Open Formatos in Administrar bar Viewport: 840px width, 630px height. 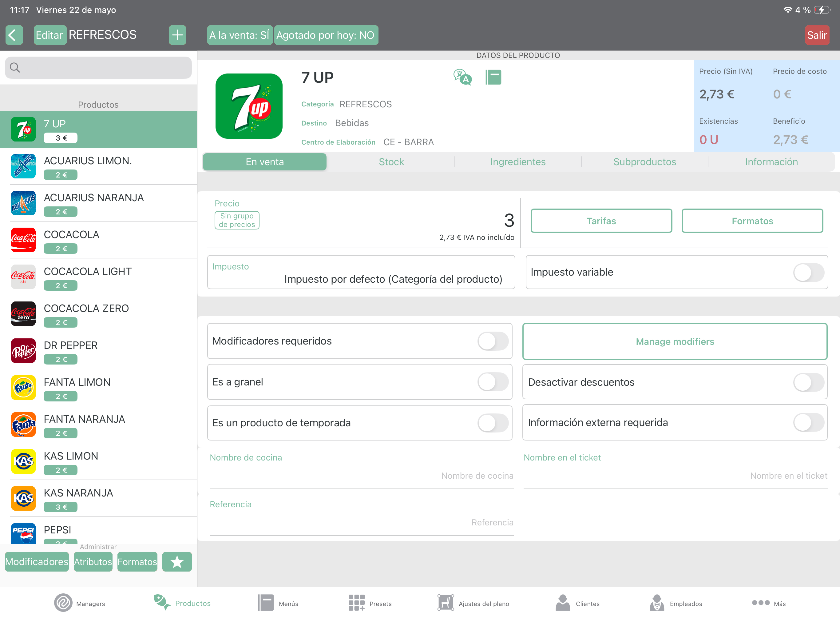click(137, 561)
